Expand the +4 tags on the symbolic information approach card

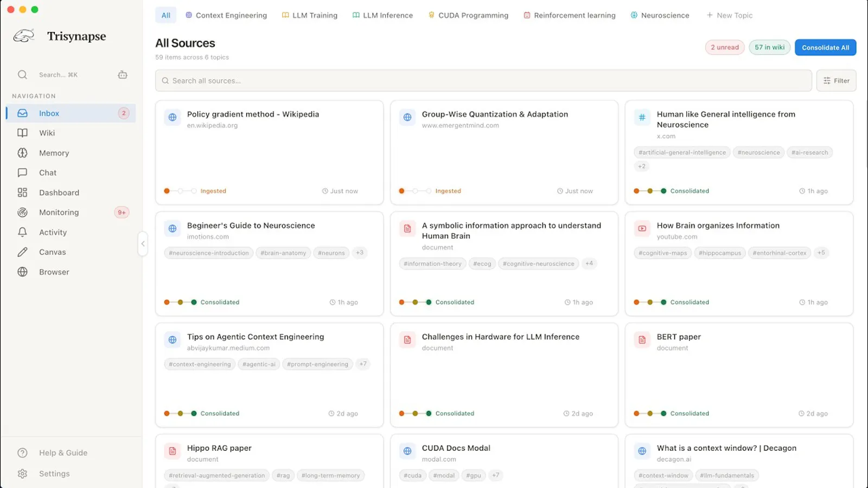(589, 264)
